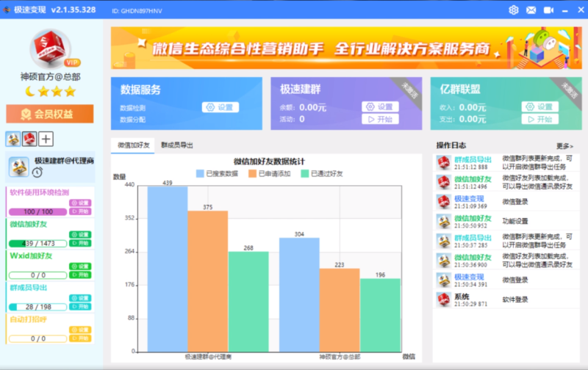Viewport: 588px width, 370px height.
Task: Click 数据分配 in 数据服务 card
Action: [133, 120]
